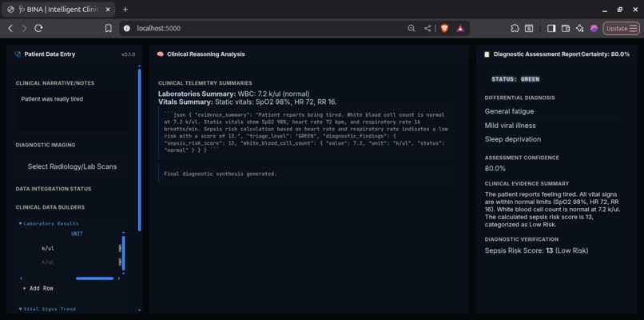This screenshot has width=644, height=320.
Task: Click the STATUS: GREEN badge
Action: [x=515, y=79]
